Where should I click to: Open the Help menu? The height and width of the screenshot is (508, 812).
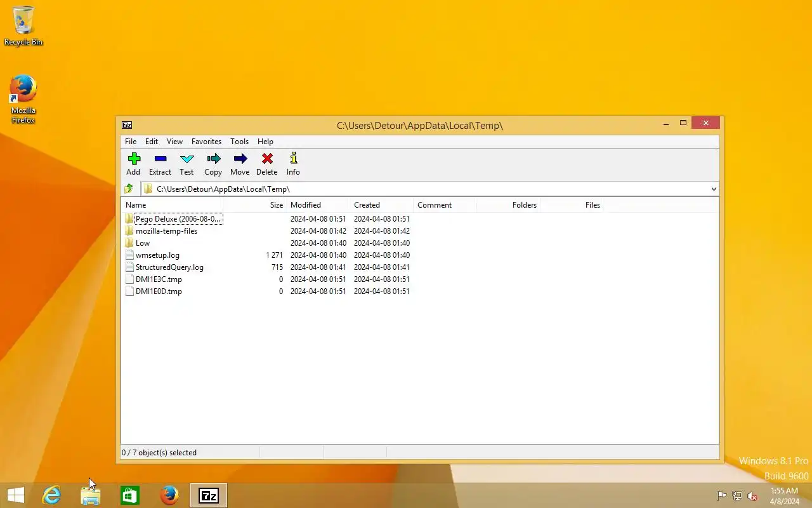pyautogui.click(x=265, y=142)
